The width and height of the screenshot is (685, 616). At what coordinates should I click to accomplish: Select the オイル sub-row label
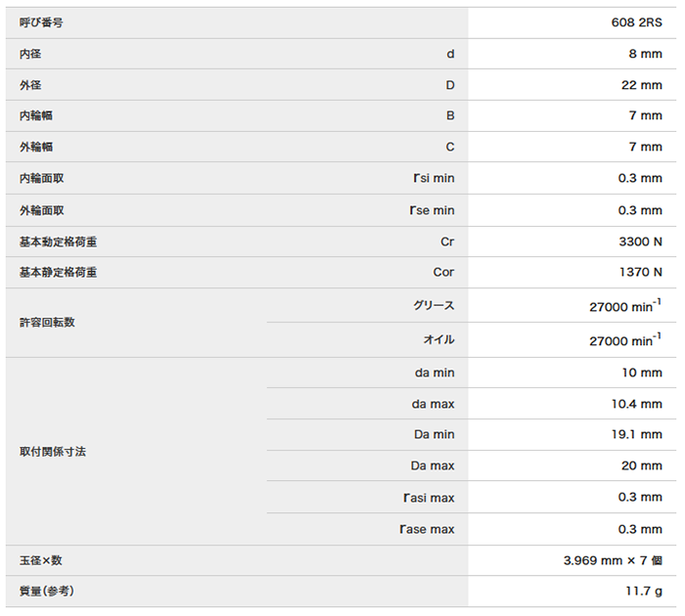tap(438, 340)
